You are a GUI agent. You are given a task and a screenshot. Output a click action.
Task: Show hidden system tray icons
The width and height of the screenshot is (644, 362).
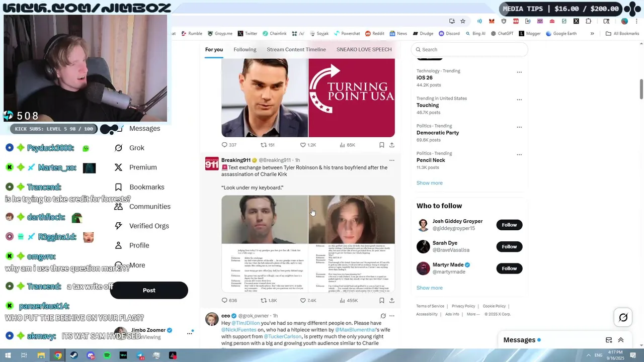[588, 355]
